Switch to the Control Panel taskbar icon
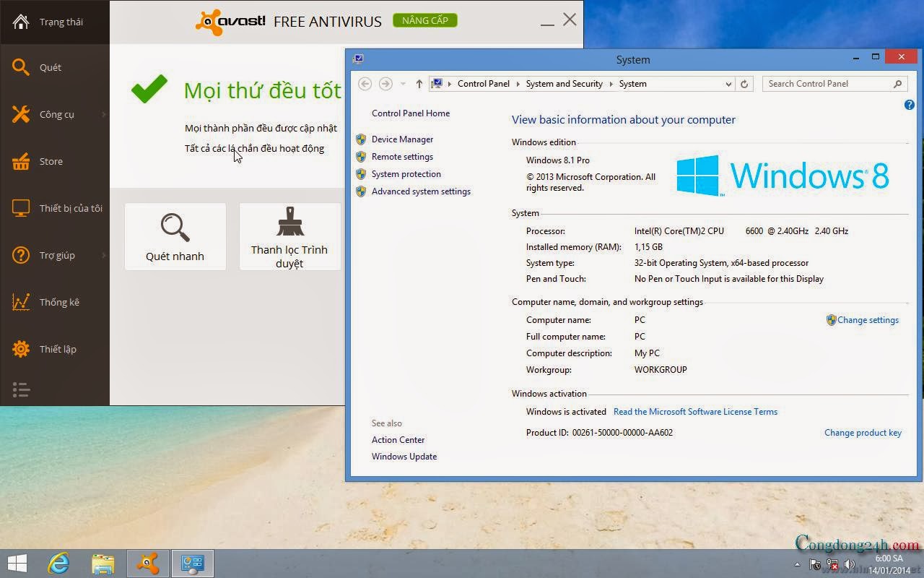This screenshot has height=578, width=924. (x=193, y=564)
